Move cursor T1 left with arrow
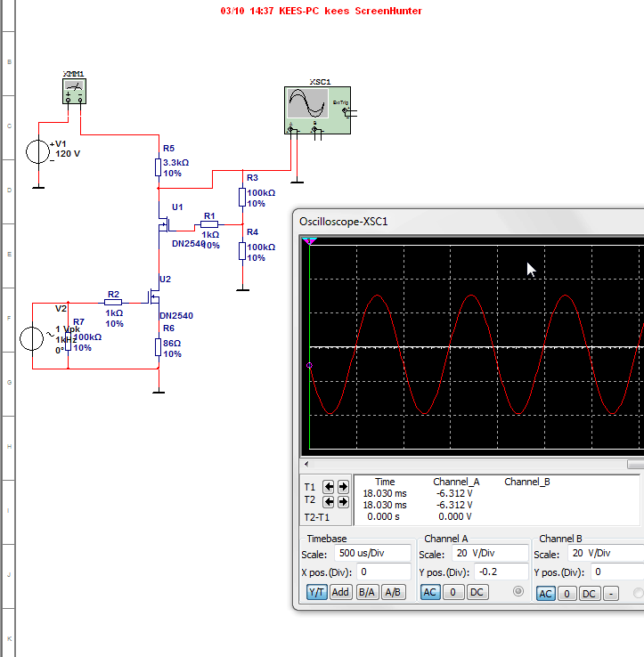The height and width of the screenshot is (657, 644). tap(329, 487)
